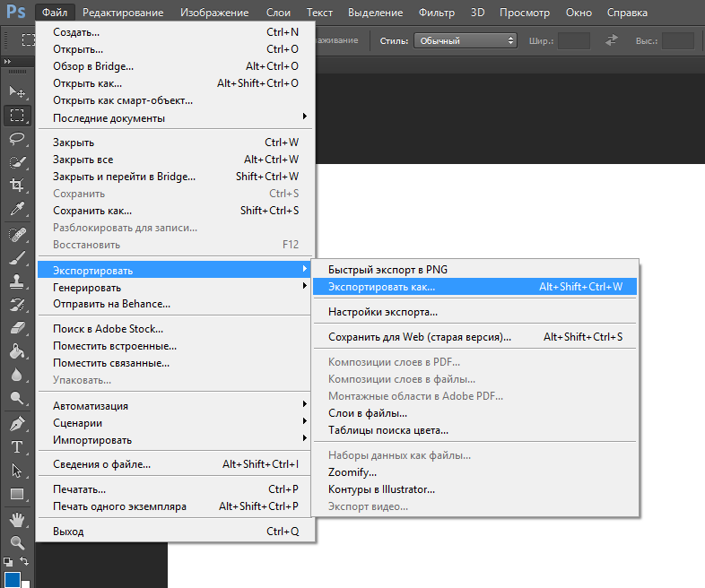Choose Сохранить как... menu item

pyautogui.click(x=175, y=211)
